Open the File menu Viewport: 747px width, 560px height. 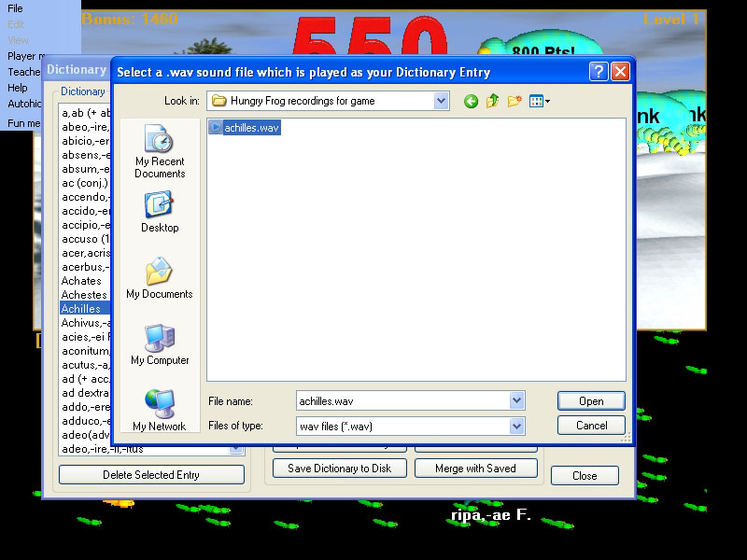point(15,8)
